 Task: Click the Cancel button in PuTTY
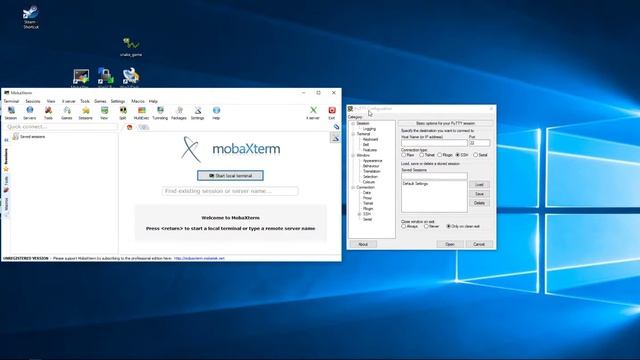coord(479,244)
